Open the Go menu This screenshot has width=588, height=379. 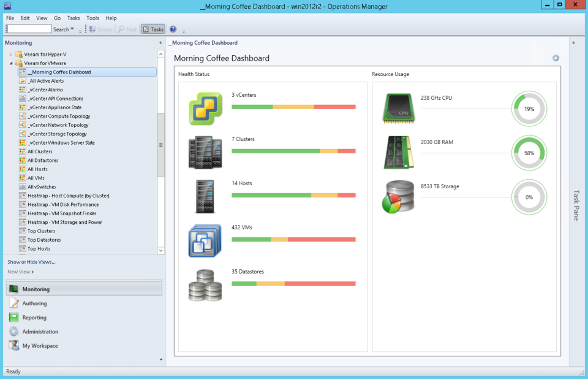pyautogui.click(x=57, y=18)
